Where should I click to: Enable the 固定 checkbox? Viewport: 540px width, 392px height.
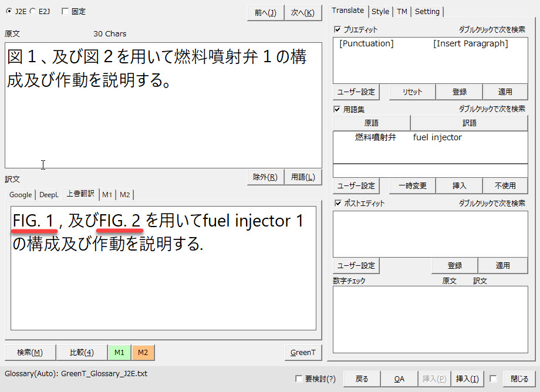click(x=65, y=11)
